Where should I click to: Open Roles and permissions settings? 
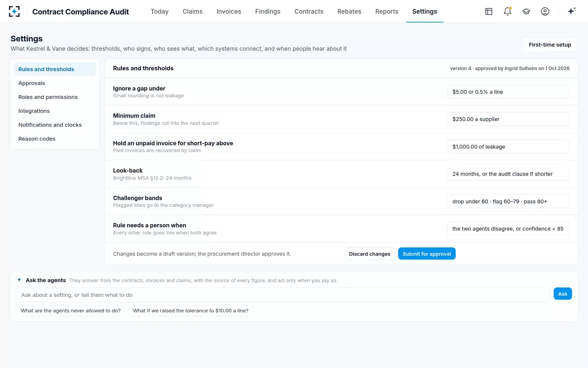[55, 97]
